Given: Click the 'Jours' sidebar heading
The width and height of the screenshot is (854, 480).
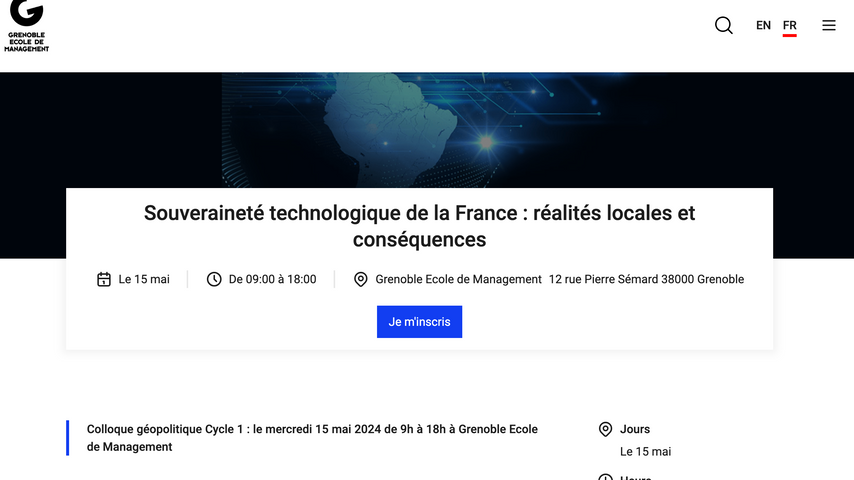Looking at the screenshot, I should [635, 429].
